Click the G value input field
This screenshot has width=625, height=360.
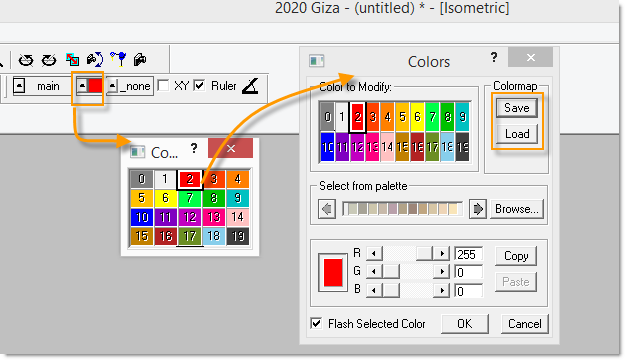pos(469,272)
